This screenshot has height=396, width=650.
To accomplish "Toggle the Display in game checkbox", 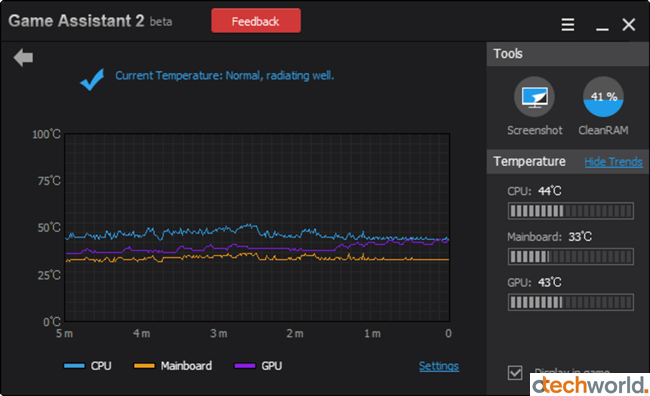I will [x=515, y=372].
